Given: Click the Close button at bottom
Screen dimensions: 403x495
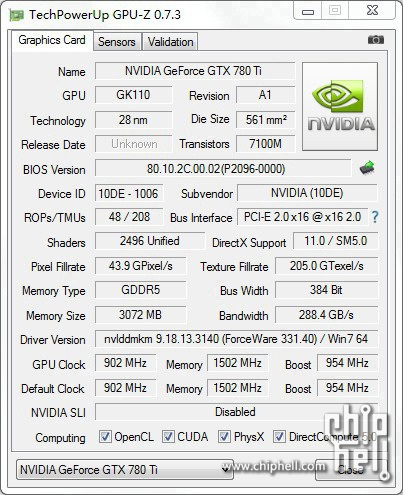Looking at the screenshot, I should pos(351,470).
